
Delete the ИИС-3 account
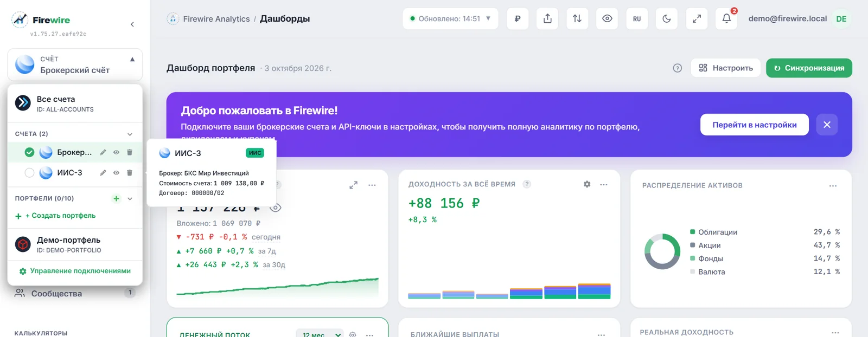(x=130, y=173)
